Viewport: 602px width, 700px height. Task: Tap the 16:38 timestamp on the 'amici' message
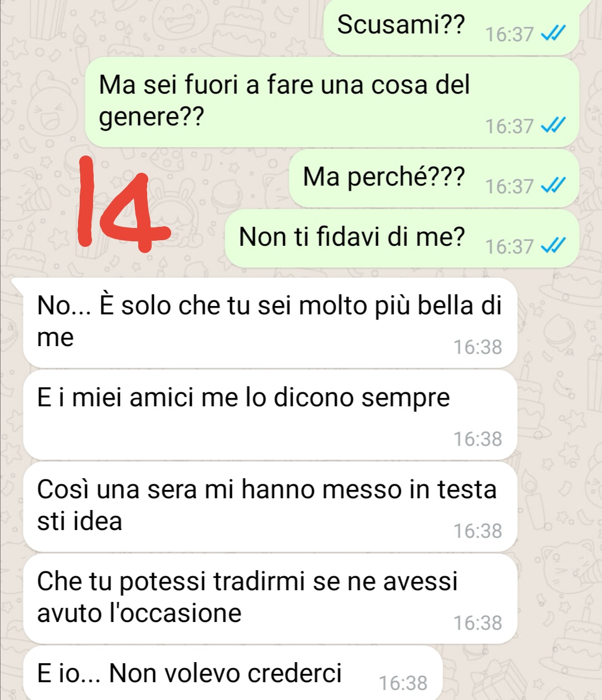point(478,439)
